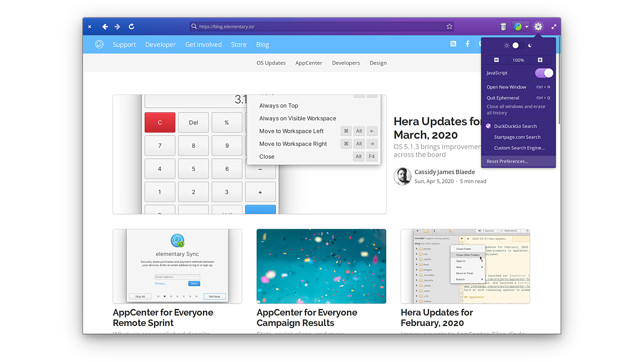The width and height of the screenshot is (644, 362).
Task: Click the RSS feed icon
Action: click(453, 44)
